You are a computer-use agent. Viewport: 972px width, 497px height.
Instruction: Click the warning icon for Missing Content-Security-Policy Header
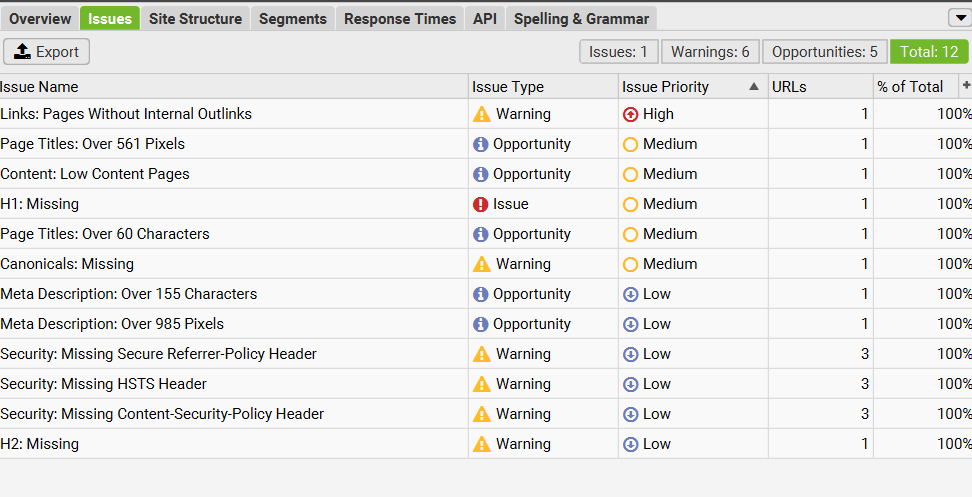[482, 414]
